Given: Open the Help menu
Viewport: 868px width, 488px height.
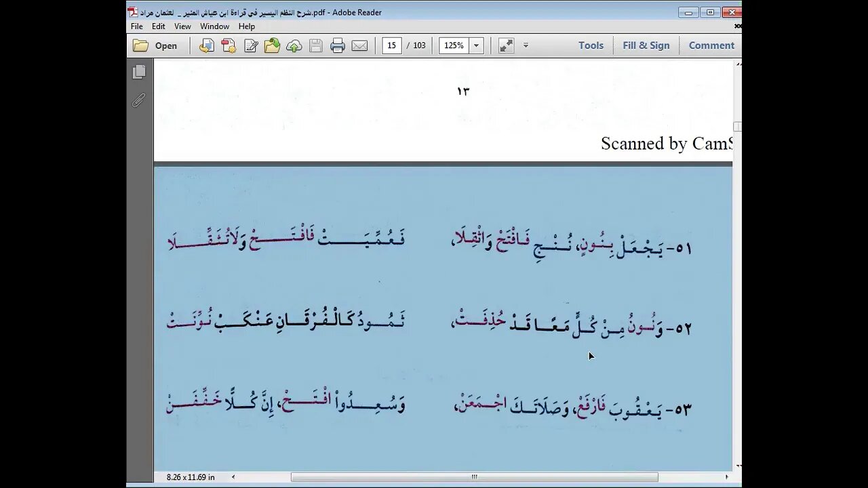Looking at the screenshot, I should tap(247, 26).
